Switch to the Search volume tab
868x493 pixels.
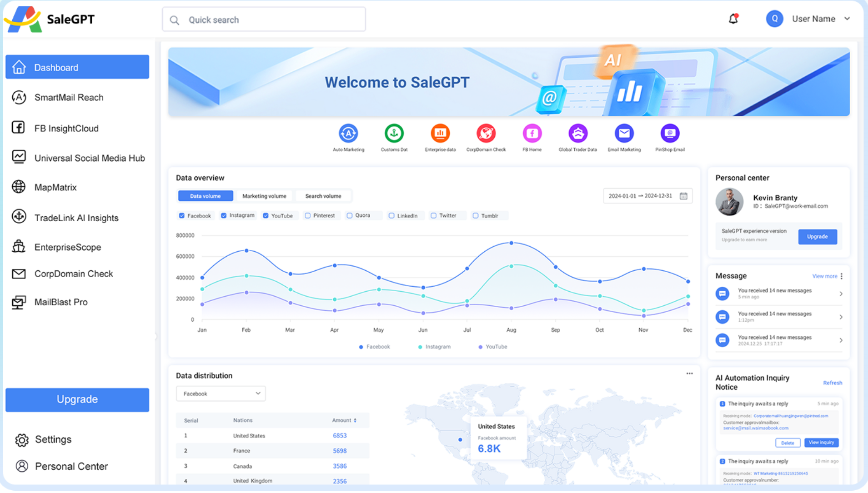[x=323, y=196]
